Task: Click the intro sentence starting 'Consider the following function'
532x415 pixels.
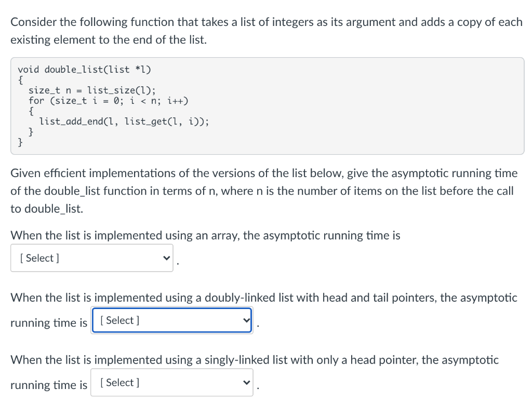Action: pos(267,31)
